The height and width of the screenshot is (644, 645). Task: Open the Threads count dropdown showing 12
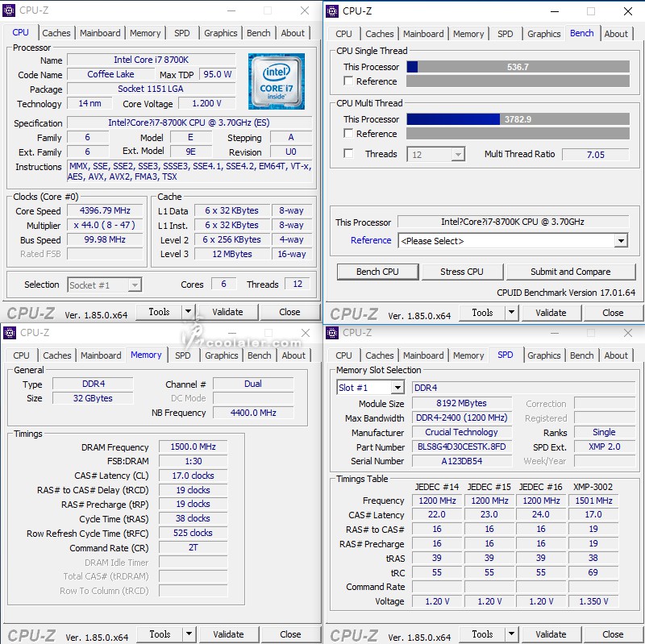coord(457,155)
